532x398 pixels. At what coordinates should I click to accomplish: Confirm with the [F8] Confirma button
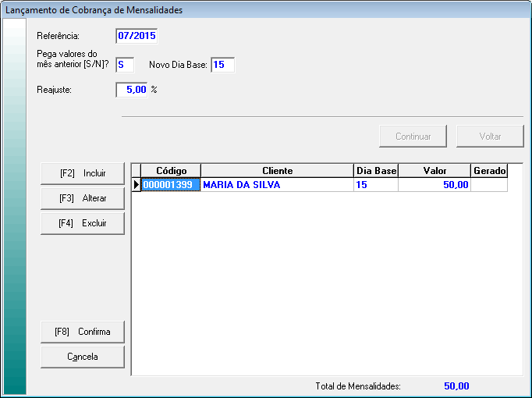83,332
